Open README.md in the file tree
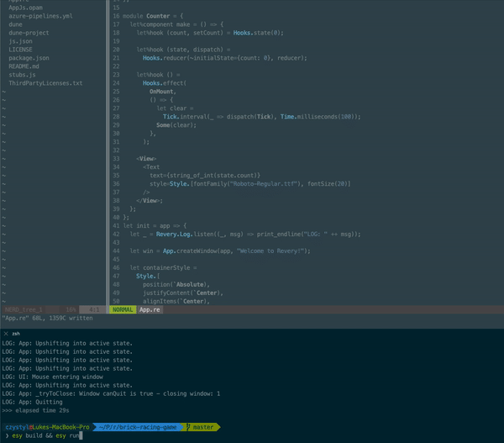504x443 pixels. pos(24,66)
